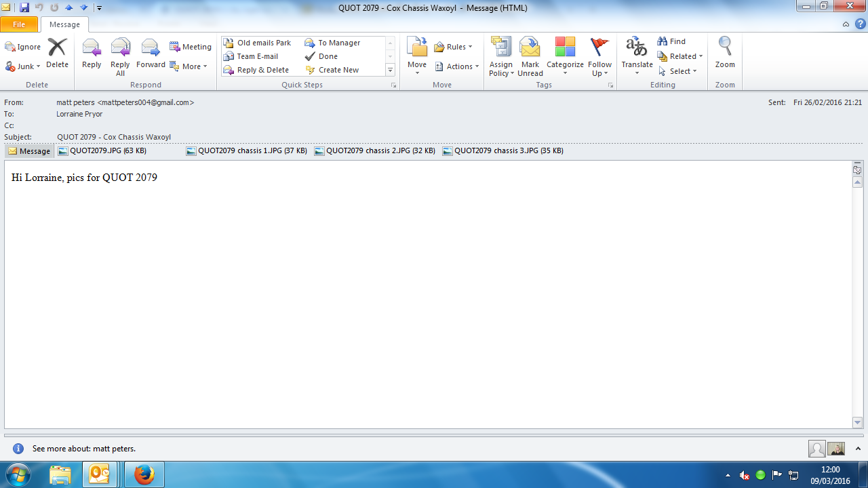Click sender address mattpeters004@gmail.com
Screen dimensions: 868x488
[x=146, y=102]
